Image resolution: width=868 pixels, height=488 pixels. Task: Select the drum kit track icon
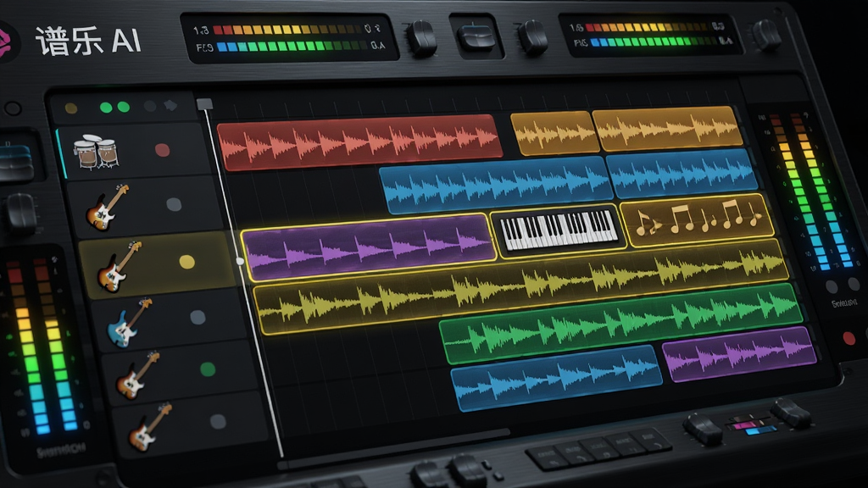tap(97, 151)
